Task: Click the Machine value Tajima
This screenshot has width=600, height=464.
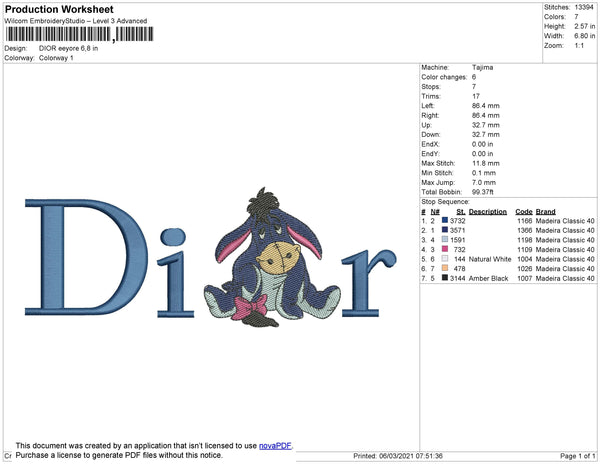Action: coord(483,67)
